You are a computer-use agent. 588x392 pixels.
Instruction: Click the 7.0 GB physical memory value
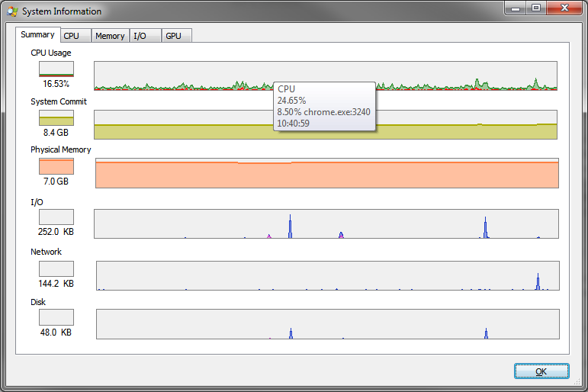point(56,182)
